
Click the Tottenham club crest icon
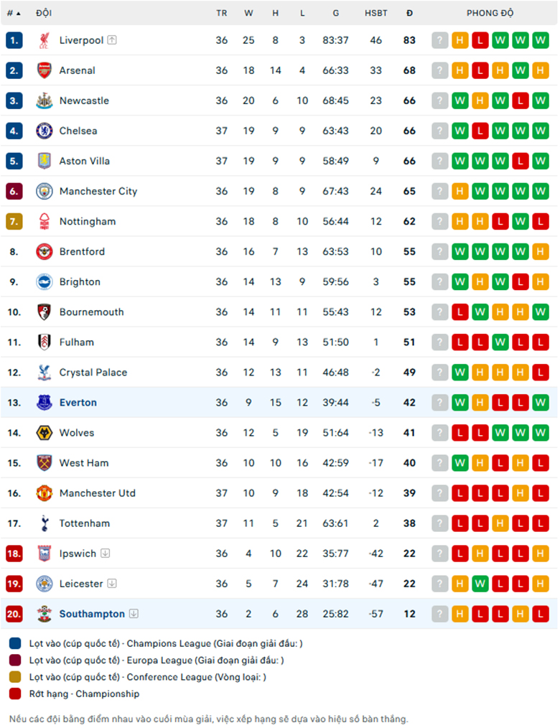tap(44, 523)
